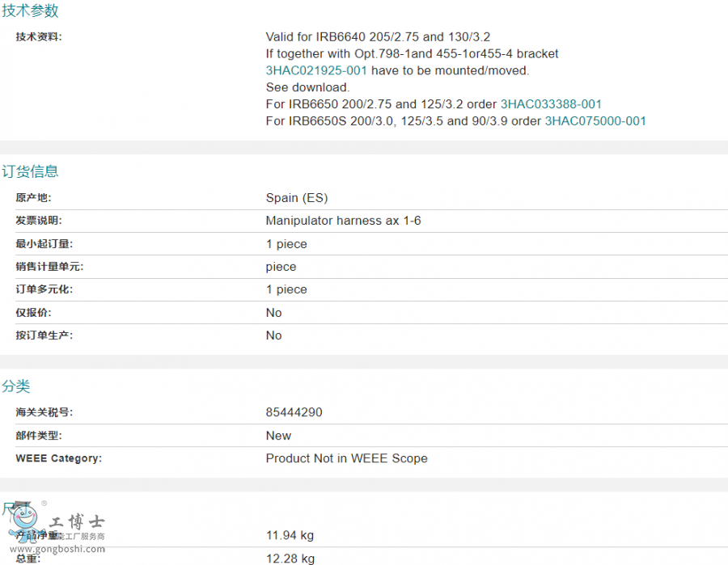Click the WEEE Category label
This screenshot has width=728, height=565.
(58, 458)
